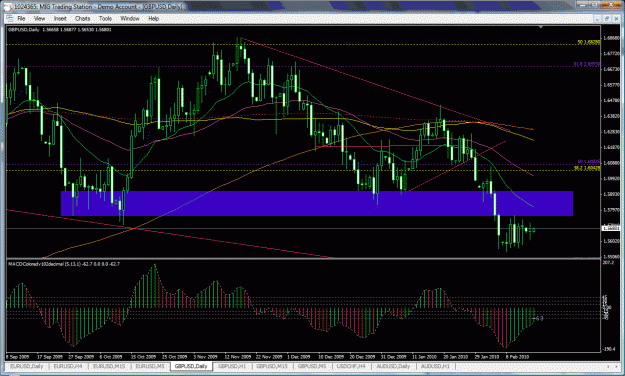This screenshot has width=625, height=376.
Task: Switch to the GBPUSD,H1 chart tab
Action: click(x=232, y=366)
